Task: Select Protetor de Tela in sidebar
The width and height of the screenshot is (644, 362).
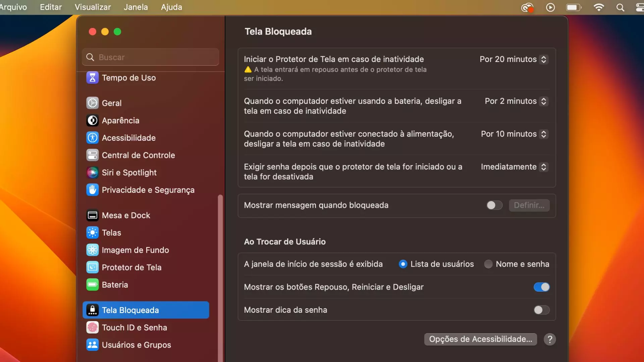Action: click(x=132, y=267)
